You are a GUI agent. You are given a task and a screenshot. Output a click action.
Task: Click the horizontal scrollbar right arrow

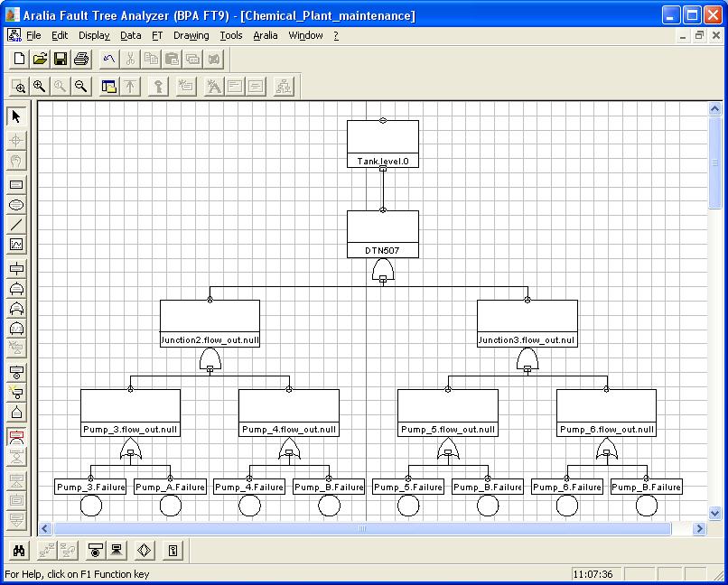click(x=699, y=529)
